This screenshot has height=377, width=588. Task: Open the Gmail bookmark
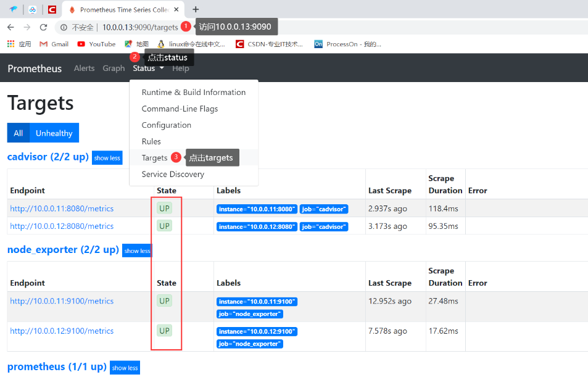coord(54,44)
